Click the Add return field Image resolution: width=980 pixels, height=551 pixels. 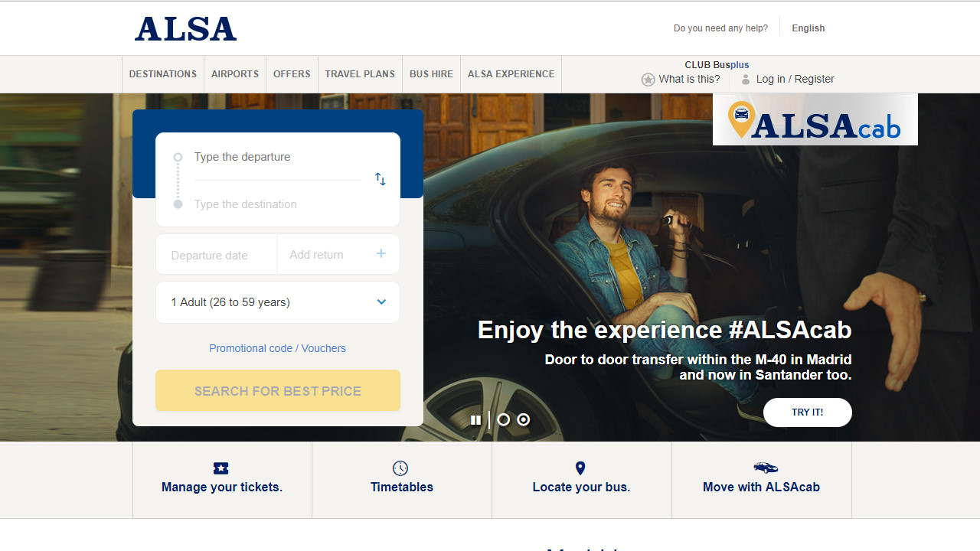point(338,255)
